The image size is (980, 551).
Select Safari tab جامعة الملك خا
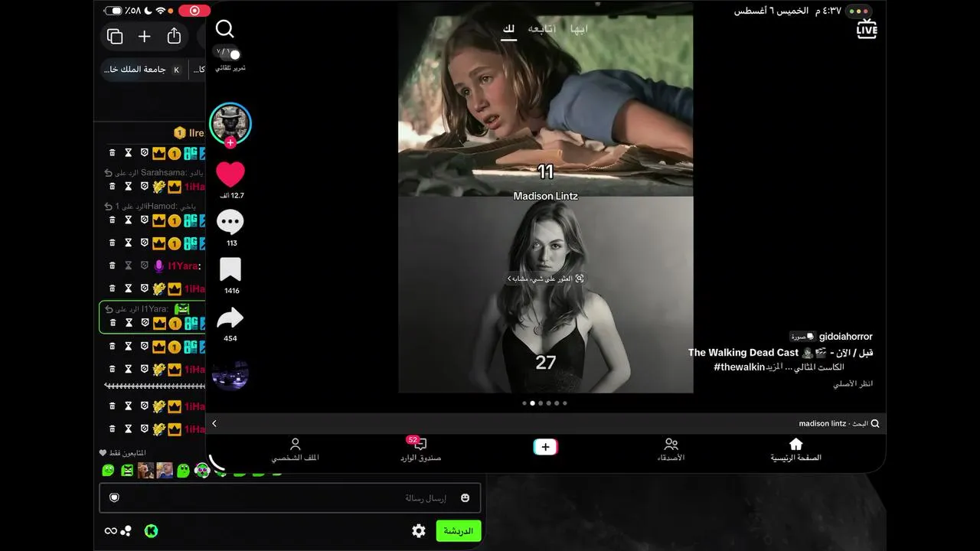144,70
